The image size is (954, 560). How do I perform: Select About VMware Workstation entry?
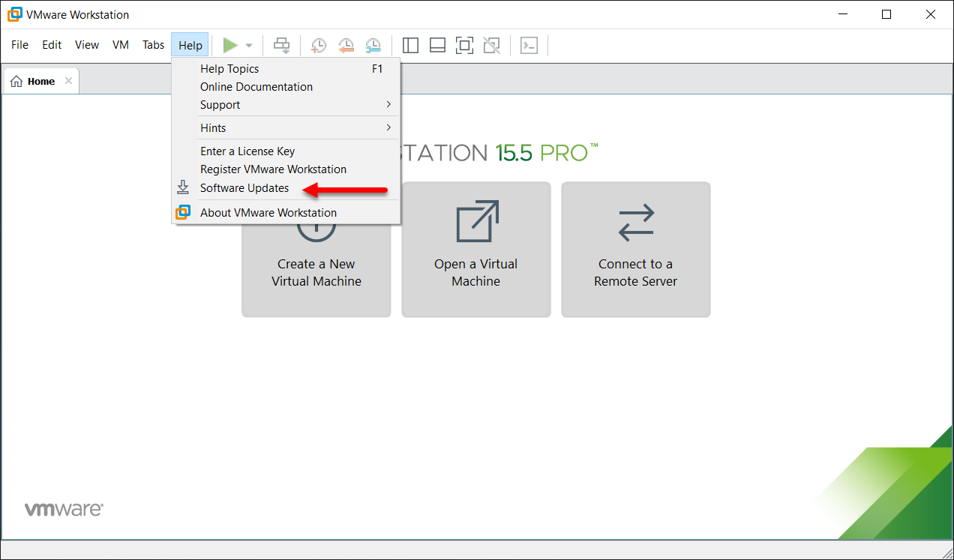286,213
